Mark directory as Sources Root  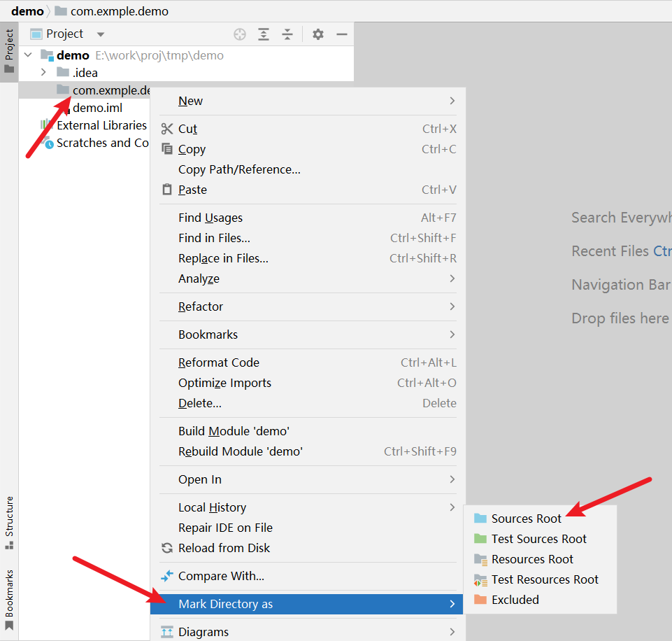click(540, 519)
